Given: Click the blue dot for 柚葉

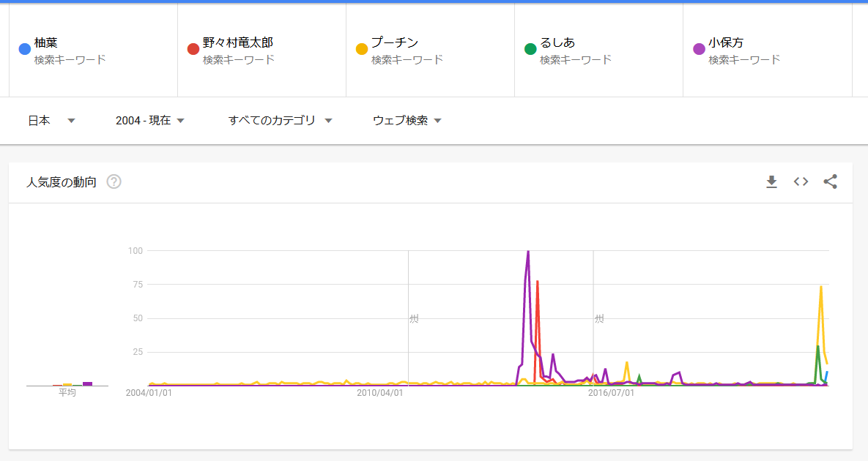Looking at the screenshot, I should click(24, 49).
